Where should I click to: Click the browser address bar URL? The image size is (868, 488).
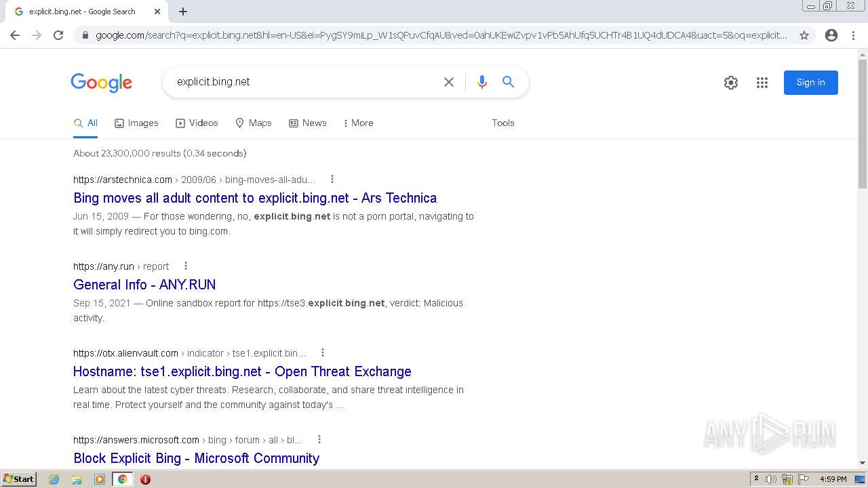click(441, 35)
